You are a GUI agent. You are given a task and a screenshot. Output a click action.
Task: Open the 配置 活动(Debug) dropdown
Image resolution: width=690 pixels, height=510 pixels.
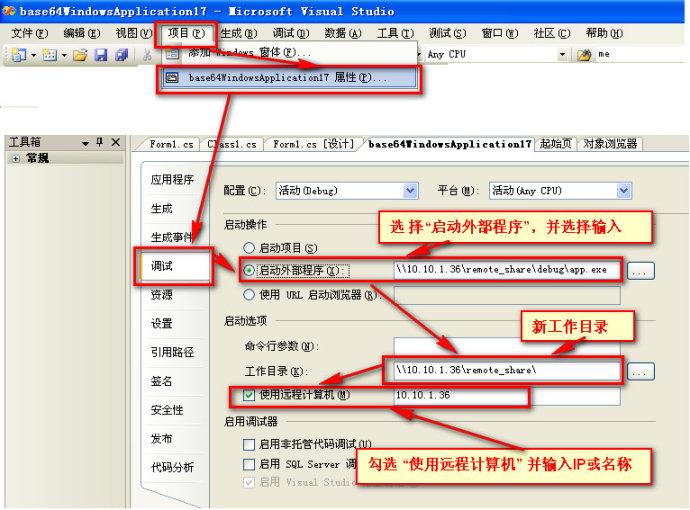coord(347,191)
